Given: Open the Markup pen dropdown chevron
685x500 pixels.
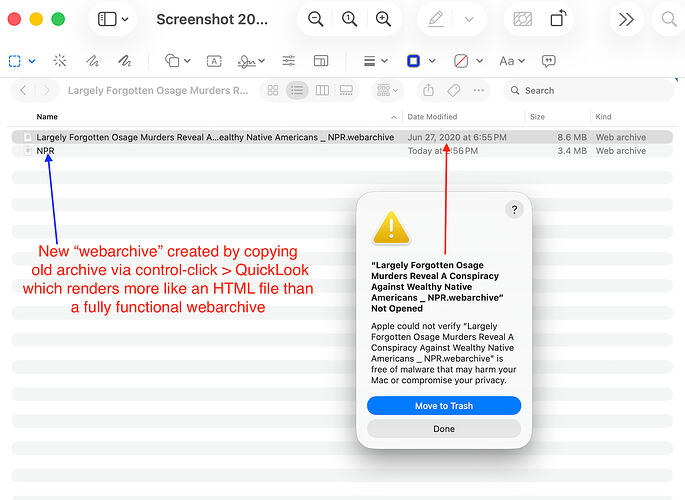Looking at the screenshot, I should pyautogui.click(x=469, y=19).
